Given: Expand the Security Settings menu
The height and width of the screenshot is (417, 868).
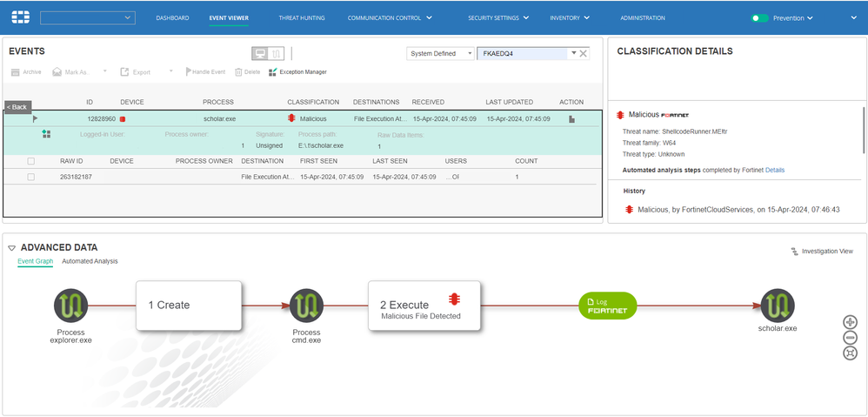Looking at the screenshot, I should (x=498, y=18).
